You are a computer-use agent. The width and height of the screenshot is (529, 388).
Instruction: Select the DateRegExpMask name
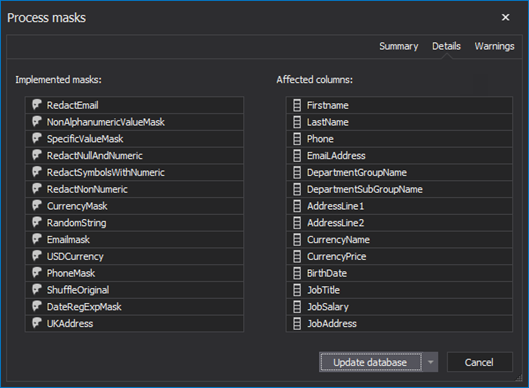(x=84, y=307)
